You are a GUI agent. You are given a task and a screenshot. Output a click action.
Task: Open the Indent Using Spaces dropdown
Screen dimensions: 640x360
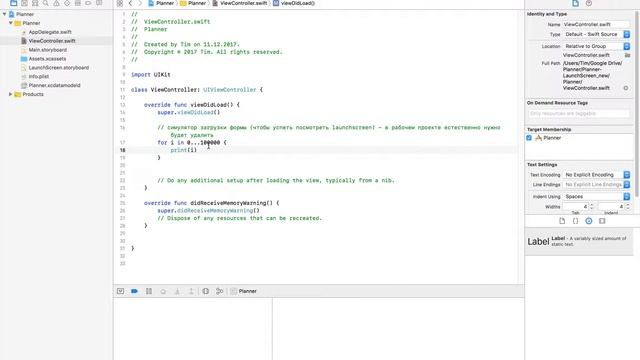click(x=596, y=196)
